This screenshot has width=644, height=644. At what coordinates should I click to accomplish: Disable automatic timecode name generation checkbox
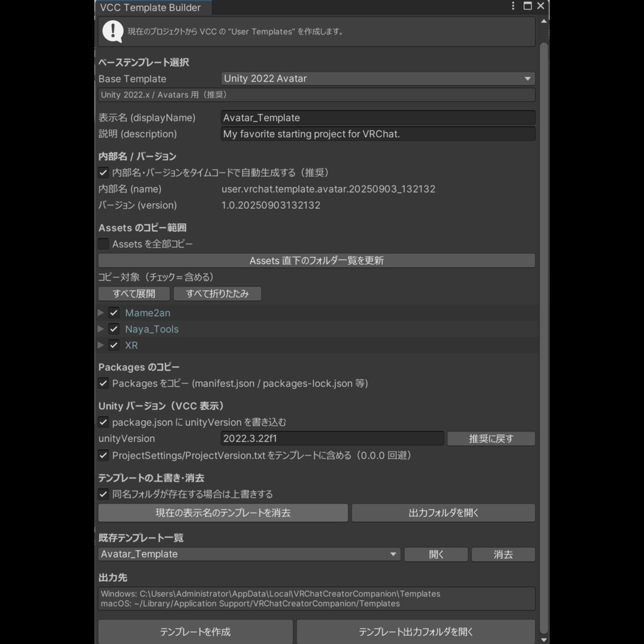[103, 172]
